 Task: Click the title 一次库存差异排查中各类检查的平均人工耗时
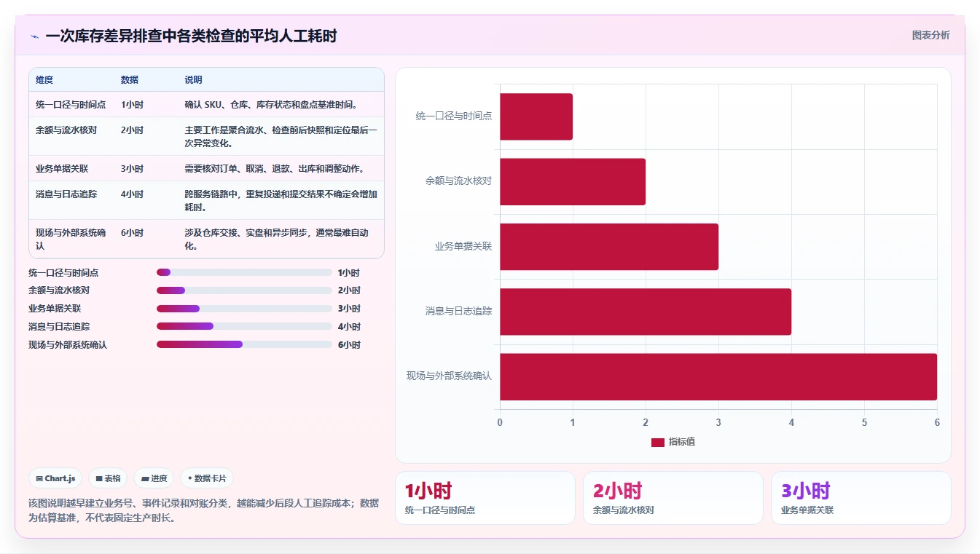coord(191,36)
